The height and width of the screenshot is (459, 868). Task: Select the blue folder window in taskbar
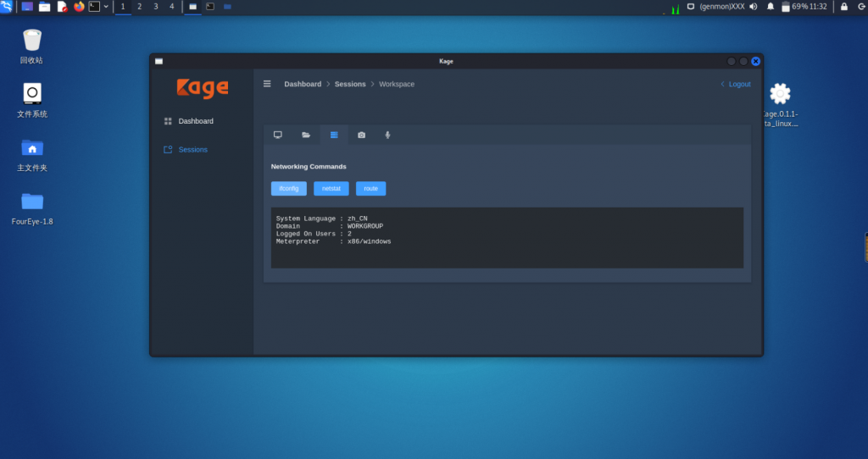coord(227,7)
